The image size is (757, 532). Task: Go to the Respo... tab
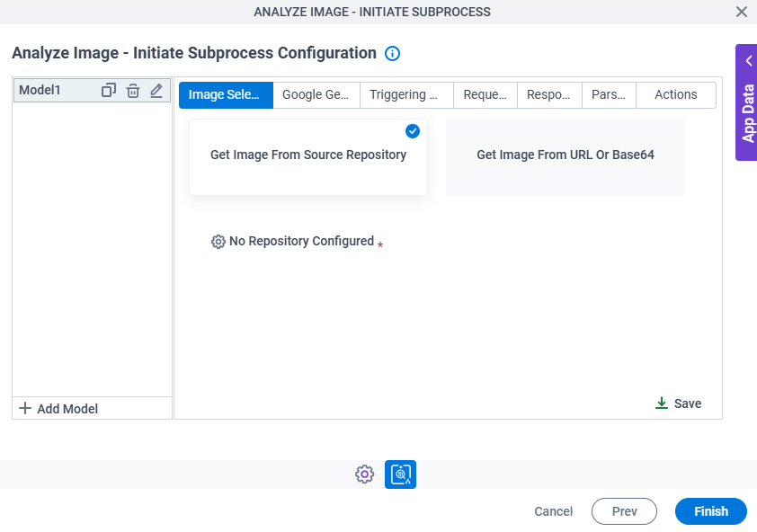549,95
